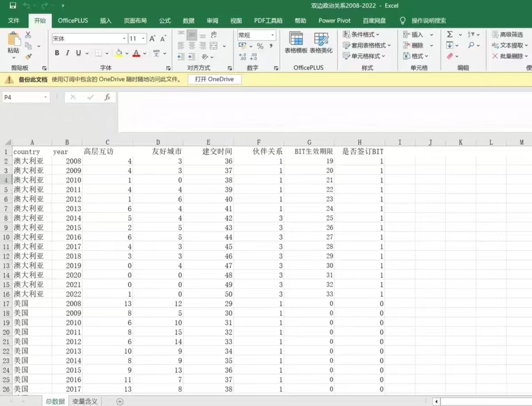Toggle Underline formatting
The height and width of the screenshot is (406, 532).
coord(79,53)
